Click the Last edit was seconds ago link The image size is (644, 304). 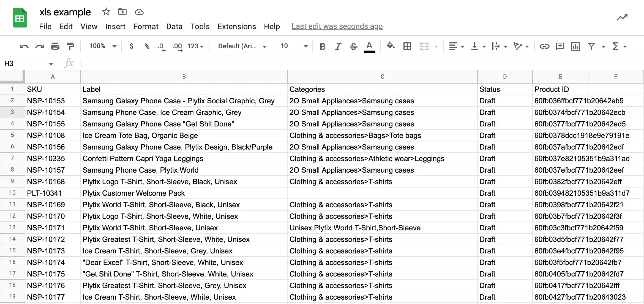(x=337, y=26)
